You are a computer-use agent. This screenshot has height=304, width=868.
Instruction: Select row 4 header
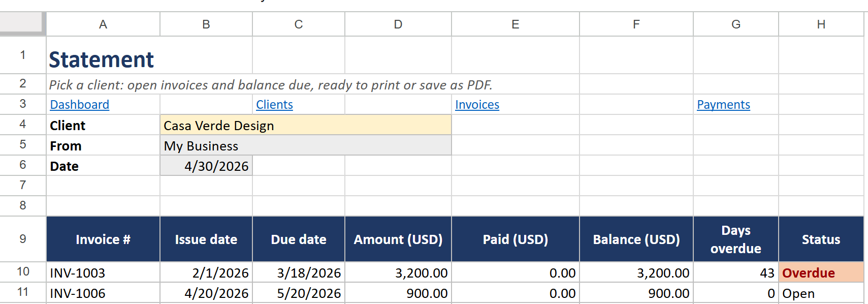(23, 125)
